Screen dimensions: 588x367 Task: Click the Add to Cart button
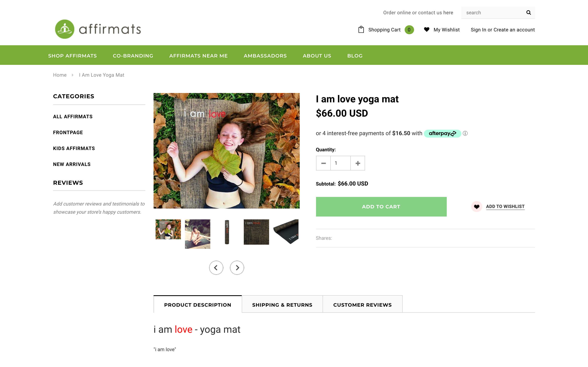[381, 207]
